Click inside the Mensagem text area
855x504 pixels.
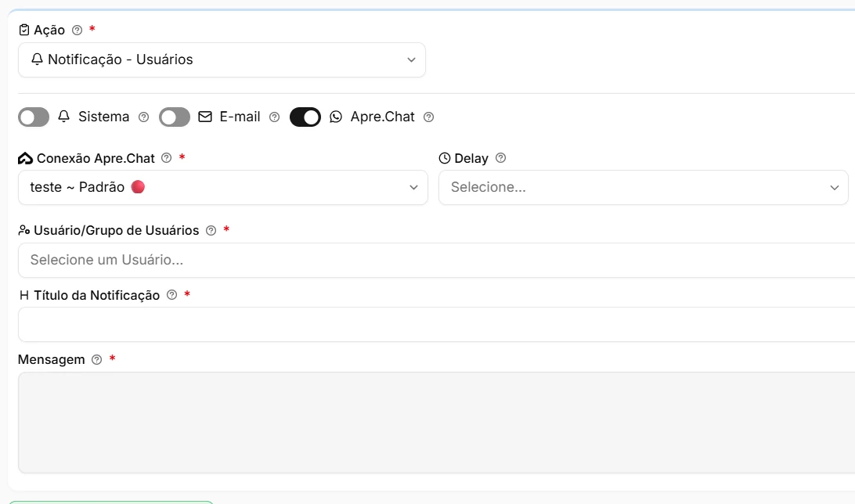click(436, 423)
